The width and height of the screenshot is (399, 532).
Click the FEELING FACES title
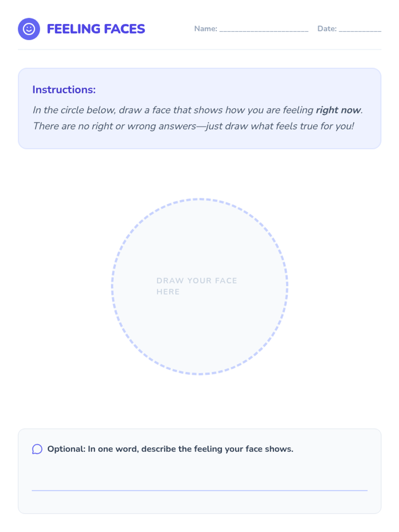[96, 29]
